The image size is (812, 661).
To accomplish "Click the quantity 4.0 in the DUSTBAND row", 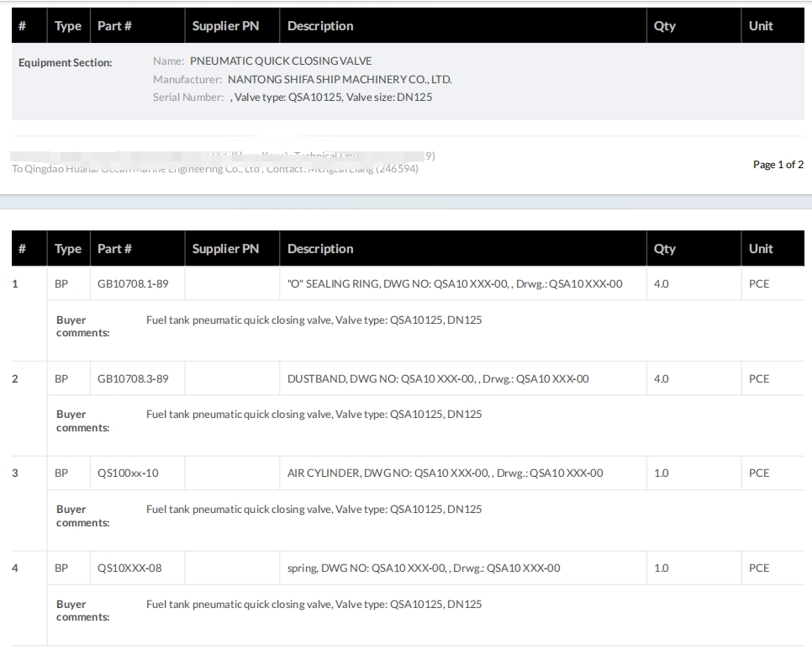I will pos(662,378).
